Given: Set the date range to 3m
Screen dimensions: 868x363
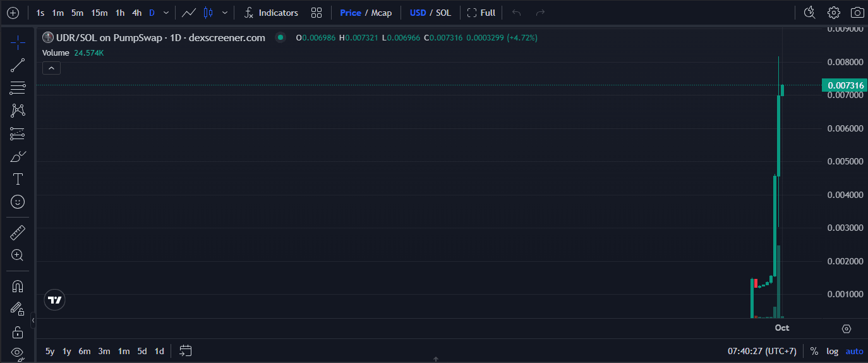Looking at the screenshot, I should (x=104, y=351).
